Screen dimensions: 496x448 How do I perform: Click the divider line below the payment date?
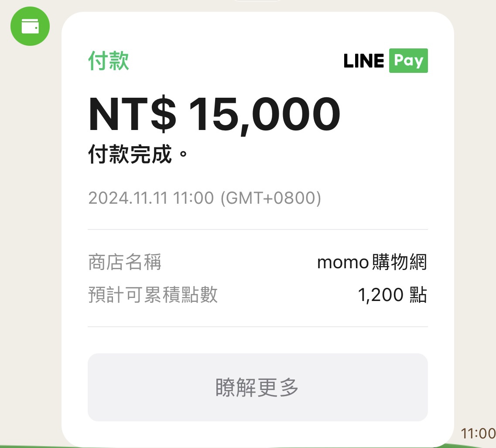click(257, 229)
